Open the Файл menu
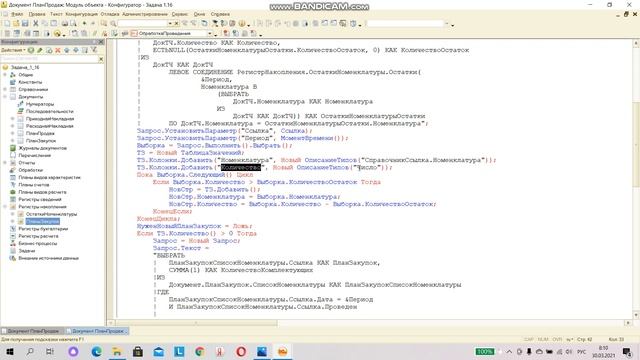 [x=17, y=14]
